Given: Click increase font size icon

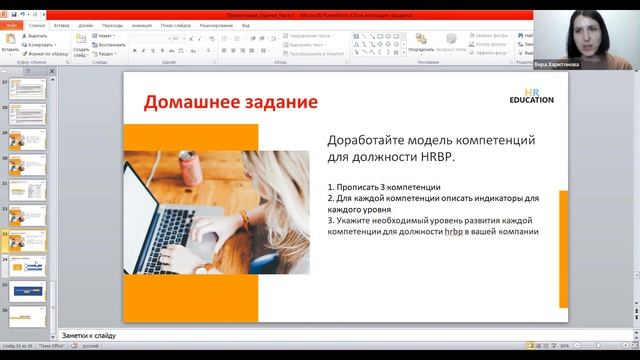Looking at the screenshot, I should click(x=191, y=39).
